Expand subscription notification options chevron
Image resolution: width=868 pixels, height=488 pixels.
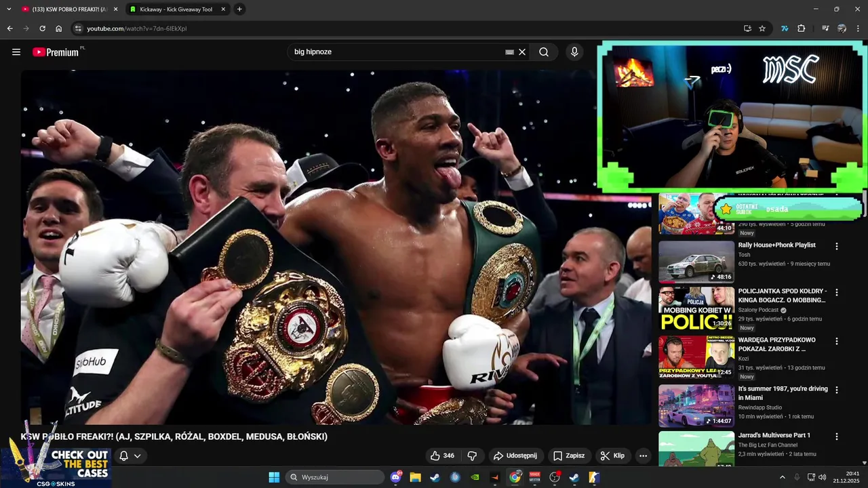click(137, 455)
